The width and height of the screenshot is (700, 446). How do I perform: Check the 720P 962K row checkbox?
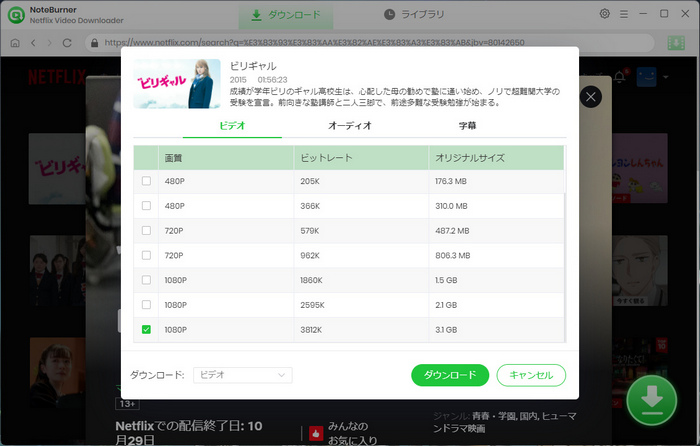coord(146,255)
